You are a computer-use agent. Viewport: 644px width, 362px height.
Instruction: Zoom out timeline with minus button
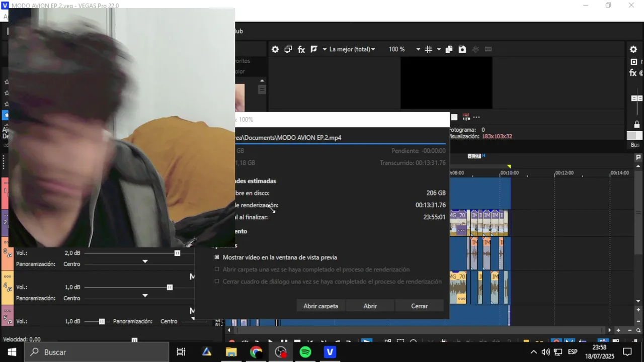[629, 330]
